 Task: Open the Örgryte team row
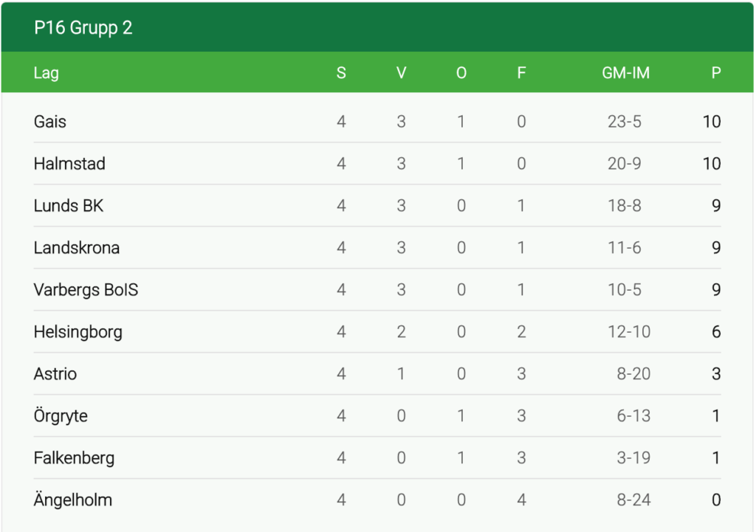click(x=61, y=416)
